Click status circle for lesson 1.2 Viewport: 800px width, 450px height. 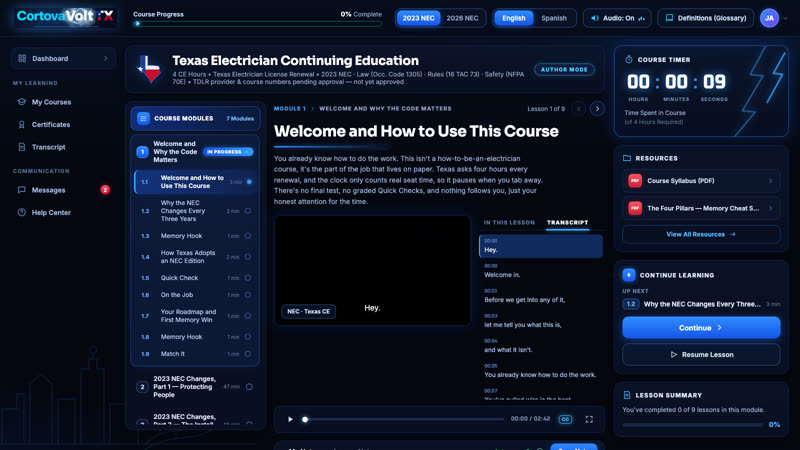tap(247, 211)
